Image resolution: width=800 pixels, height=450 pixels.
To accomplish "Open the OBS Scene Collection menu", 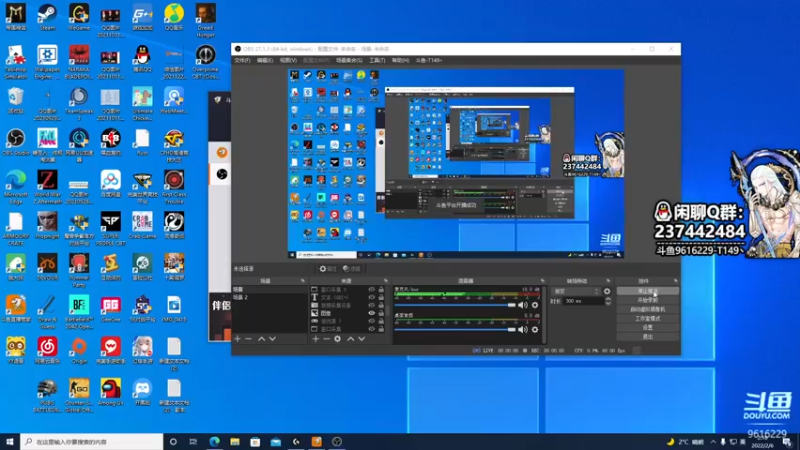I will coord(349,60).
